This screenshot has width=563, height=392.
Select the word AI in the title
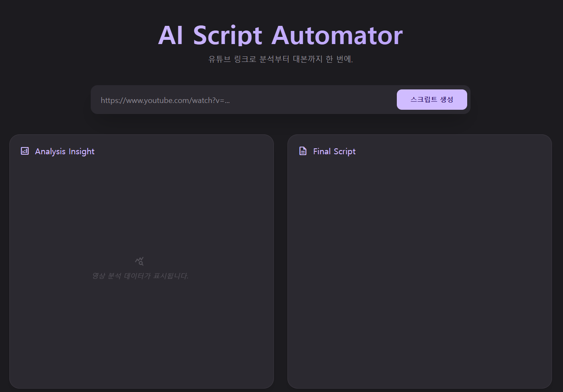click(x=170, y=35)
